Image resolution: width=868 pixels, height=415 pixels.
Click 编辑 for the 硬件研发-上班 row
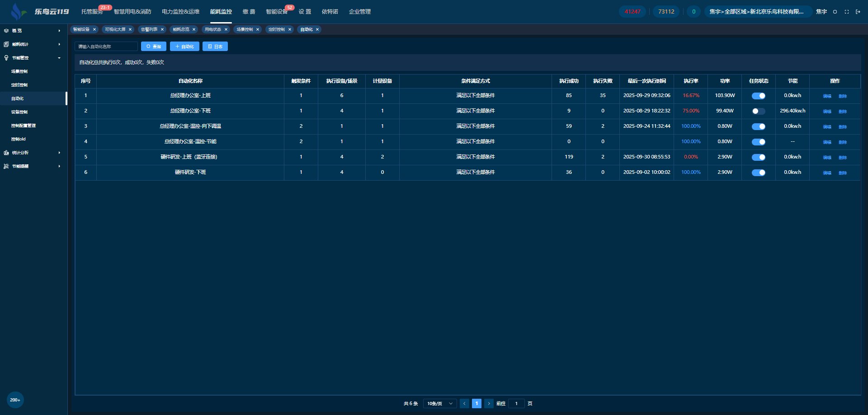[x=827, y=158]
